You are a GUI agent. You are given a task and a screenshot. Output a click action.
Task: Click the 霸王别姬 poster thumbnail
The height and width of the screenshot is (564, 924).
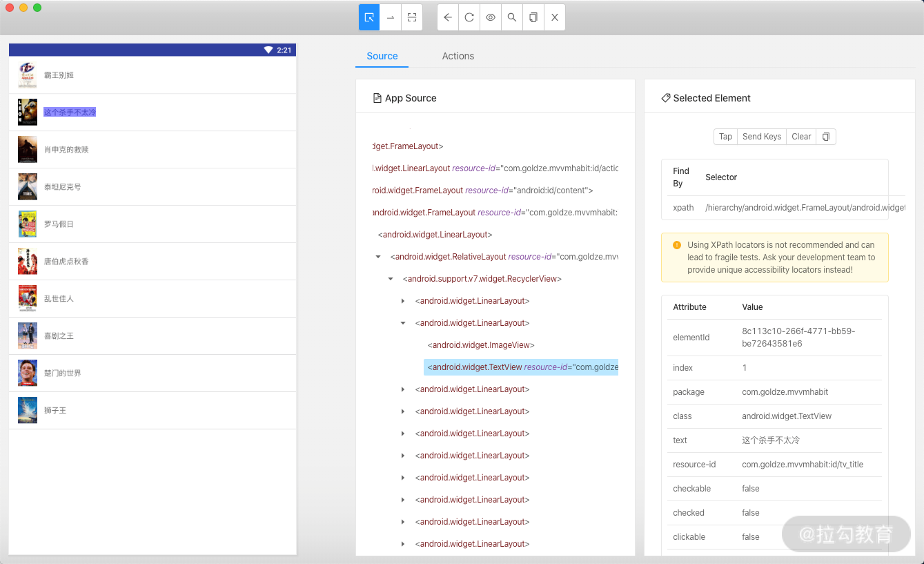28,75
